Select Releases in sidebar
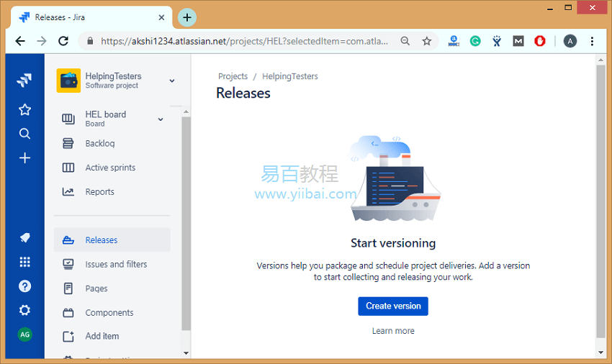This screenshot has width=612, height=364. point(112,240)
